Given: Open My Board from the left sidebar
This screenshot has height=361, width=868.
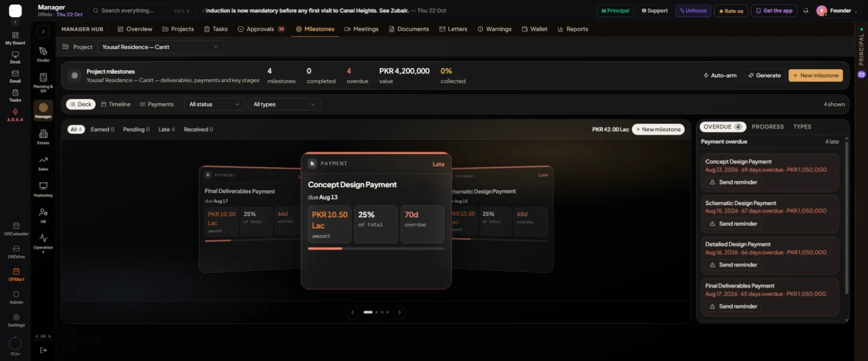Looking at the screenshot, I should pos(15,38).
